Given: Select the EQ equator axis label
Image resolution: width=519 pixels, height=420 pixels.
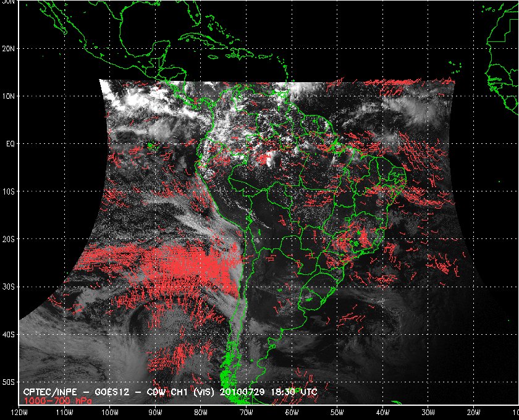Looking at the screenshot, I should (x=11, y=144).
